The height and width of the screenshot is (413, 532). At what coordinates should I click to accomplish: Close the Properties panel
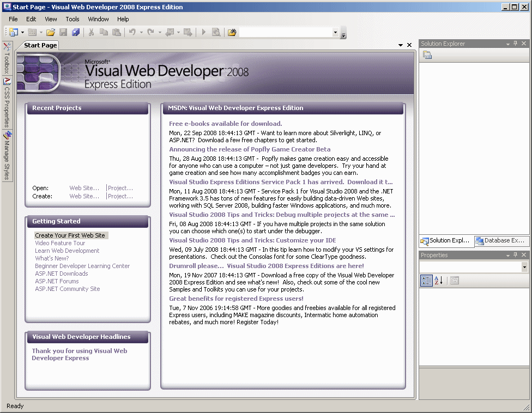tap(524, 254)
